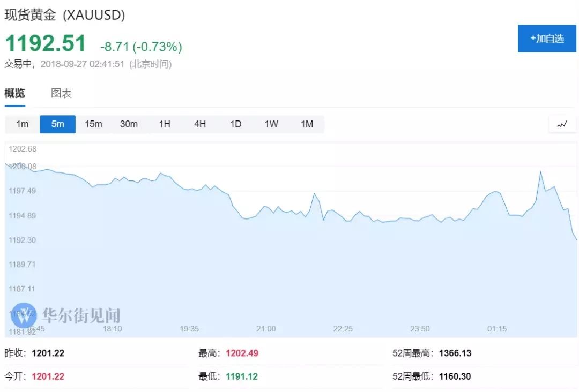The image size is (579, 392).
Task: Click the 现货黄金 (XAUUSD) title
Action: [x=65, y=15]
